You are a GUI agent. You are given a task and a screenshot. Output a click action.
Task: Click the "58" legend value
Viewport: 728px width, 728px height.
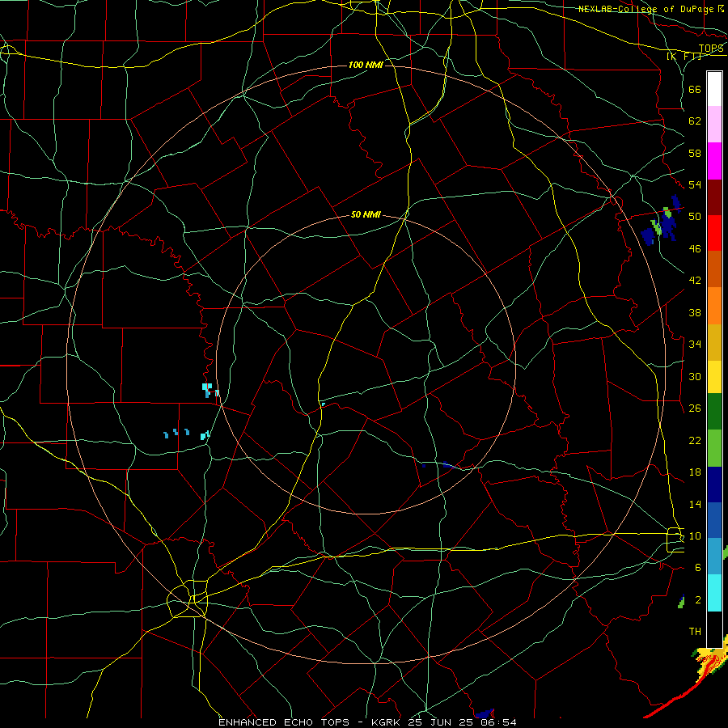point(695,153)
